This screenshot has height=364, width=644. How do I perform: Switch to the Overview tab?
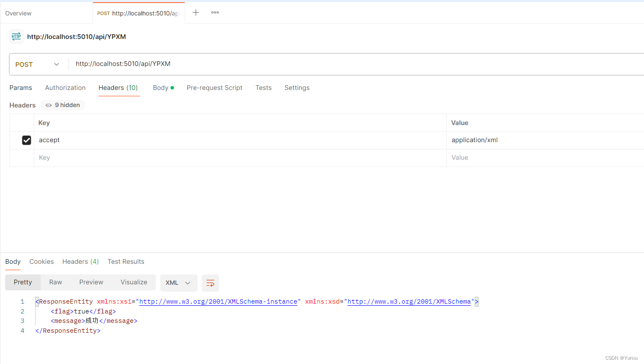coord(18,13)
